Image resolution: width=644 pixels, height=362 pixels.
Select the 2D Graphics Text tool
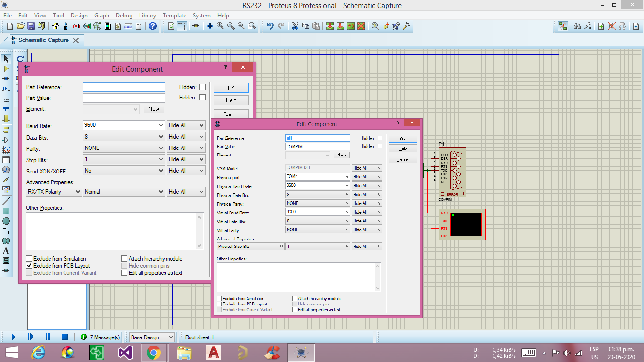(6, 251)
